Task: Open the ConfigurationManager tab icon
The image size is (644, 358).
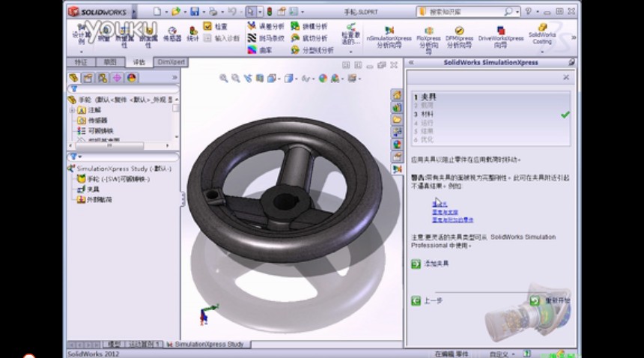Action: (x=103, y=78)
